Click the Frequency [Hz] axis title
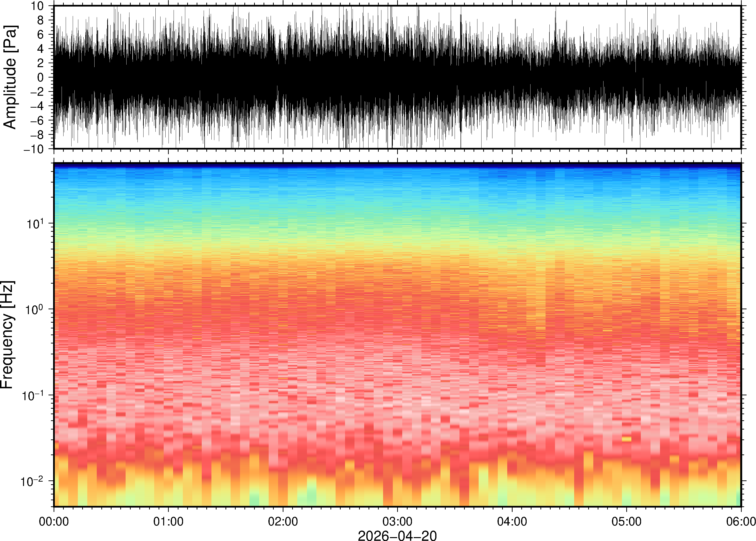This screenshot has width=756, height=541. (7, 335)
